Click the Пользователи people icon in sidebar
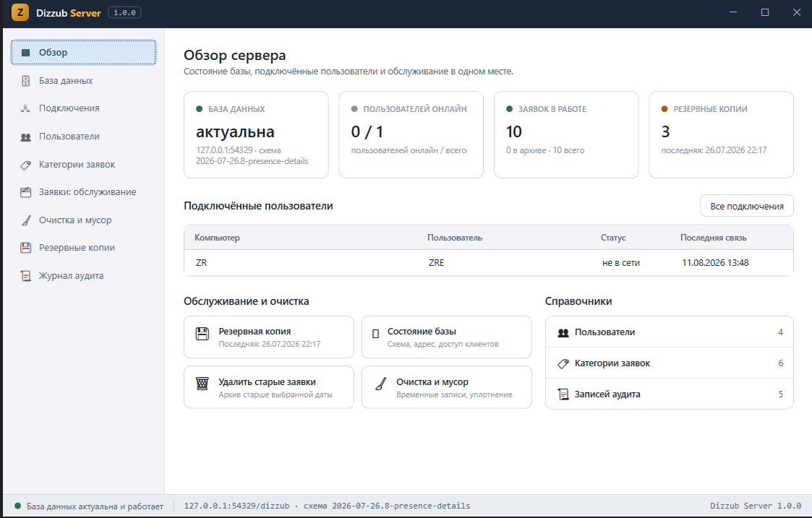812x518 pixels. point(25,137)
